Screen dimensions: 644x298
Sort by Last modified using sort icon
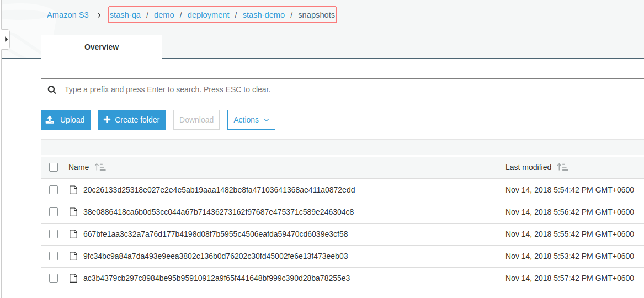tap(563, 167)
